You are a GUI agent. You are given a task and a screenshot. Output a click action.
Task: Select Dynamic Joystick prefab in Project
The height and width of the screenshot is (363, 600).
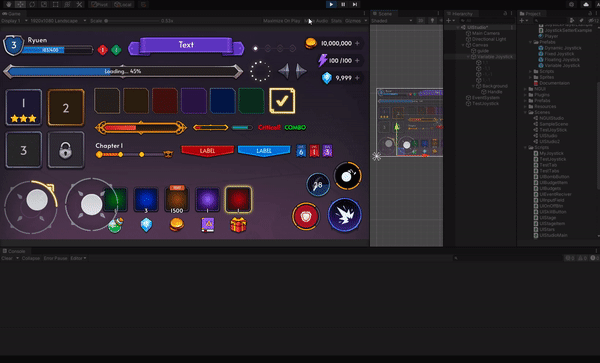(x=560, y=48)
